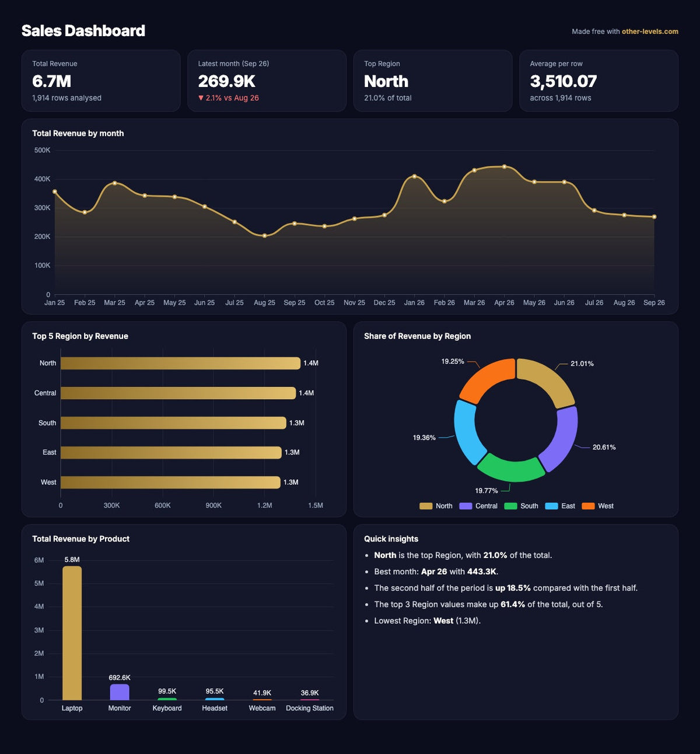This screenshot has height=754, width=700.
Task: Click the 19.25% donut label
Action: 453,362
